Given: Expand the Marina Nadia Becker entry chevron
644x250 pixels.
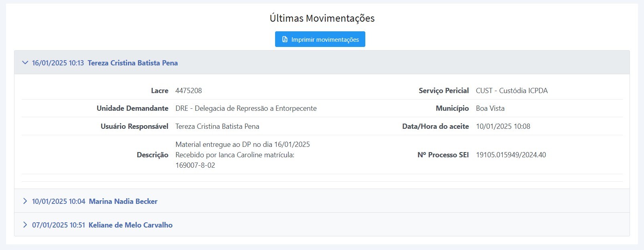Looking at the screenshot, I should (25, 201).
